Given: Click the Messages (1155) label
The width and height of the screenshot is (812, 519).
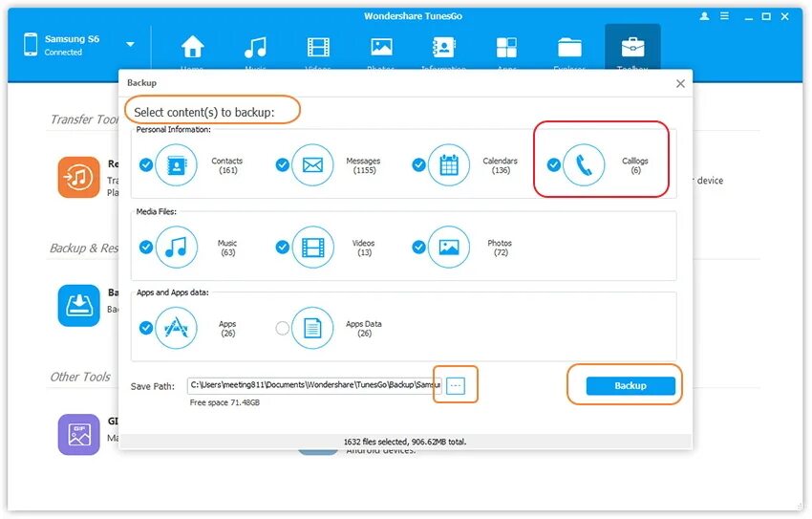Looking at the screenshot, I should pos(364,165).
